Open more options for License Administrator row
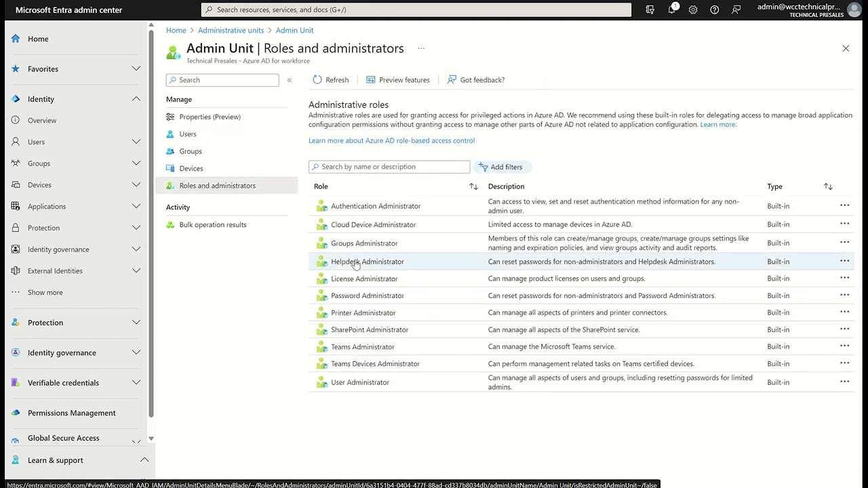 point(844,278)
